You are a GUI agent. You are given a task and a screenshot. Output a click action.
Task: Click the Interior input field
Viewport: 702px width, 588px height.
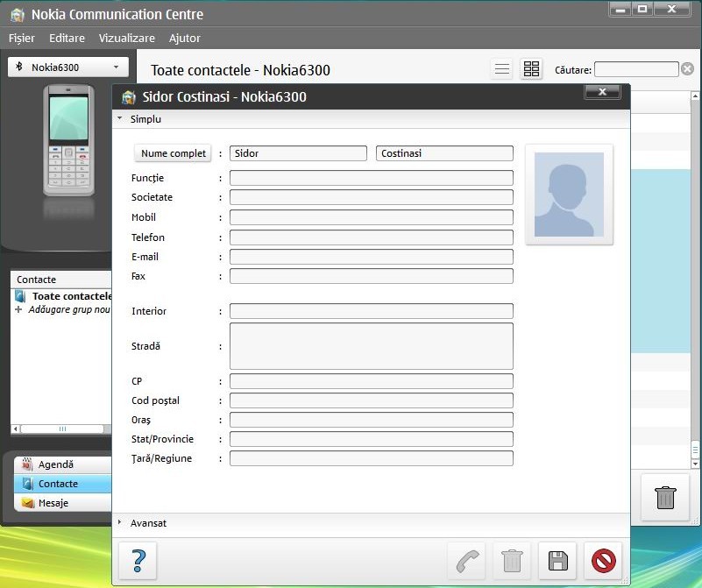[x=371, y=310]
